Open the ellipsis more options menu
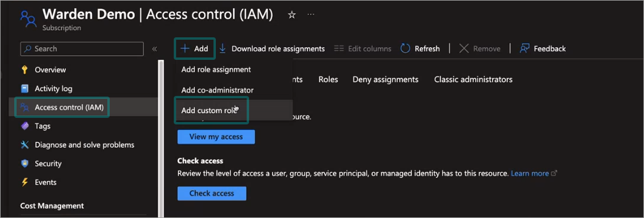This screenshot has height=218, width=644. [x=311, y=15]
